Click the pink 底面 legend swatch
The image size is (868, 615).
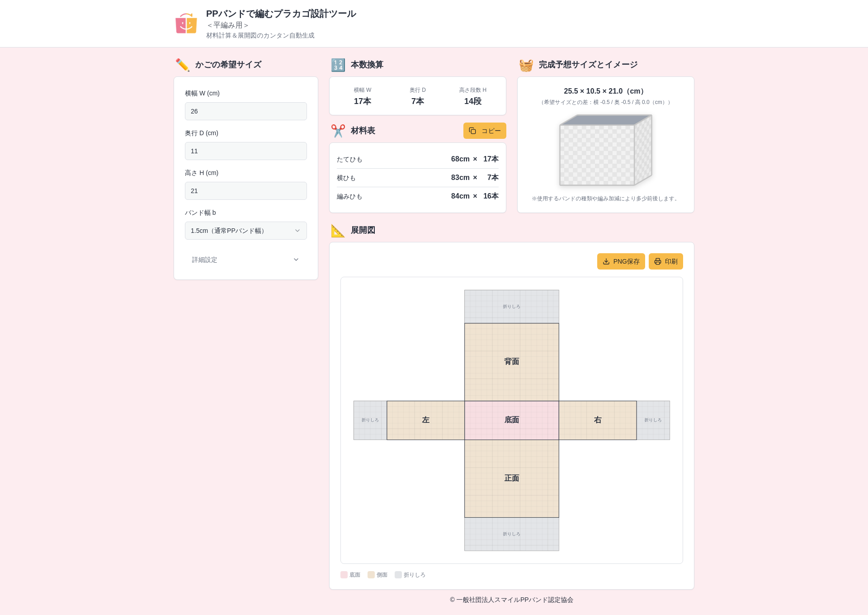click(x=344, y=575)
